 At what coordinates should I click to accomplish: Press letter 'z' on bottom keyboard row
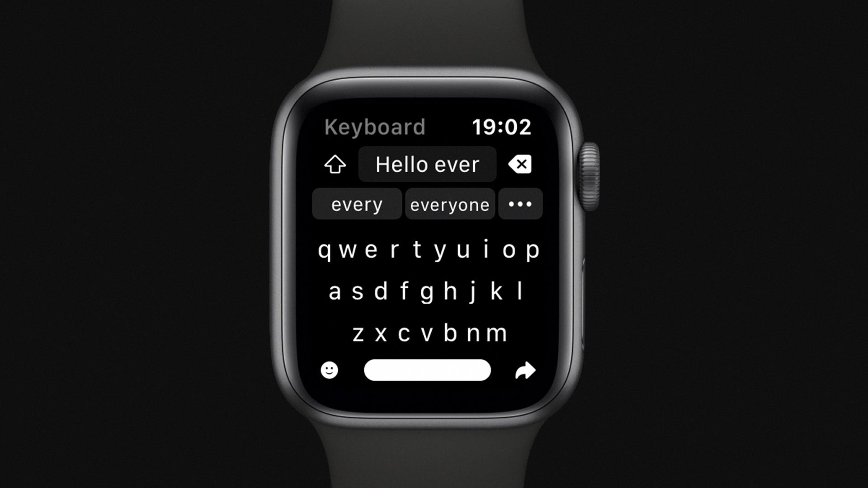pyautogui.click(x=353, y=332)
